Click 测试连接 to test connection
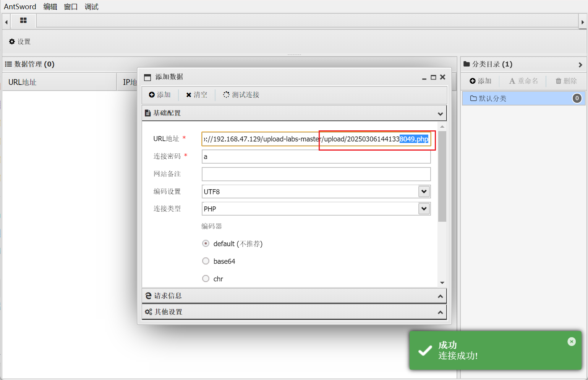Image resolution: width=588 pixels, height=380 pixels. point(241,94)
